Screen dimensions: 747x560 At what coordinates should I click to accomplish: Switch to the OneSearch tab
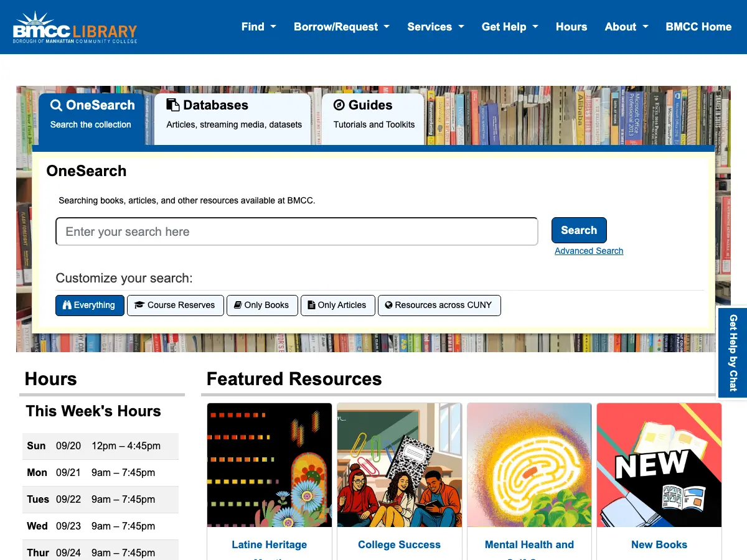[92, 119]
